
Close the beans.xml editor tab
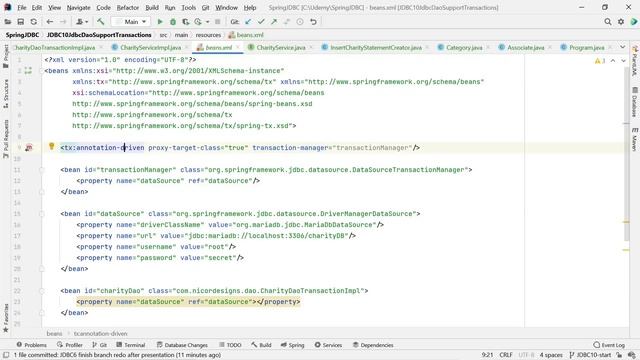tap(238, 48)
